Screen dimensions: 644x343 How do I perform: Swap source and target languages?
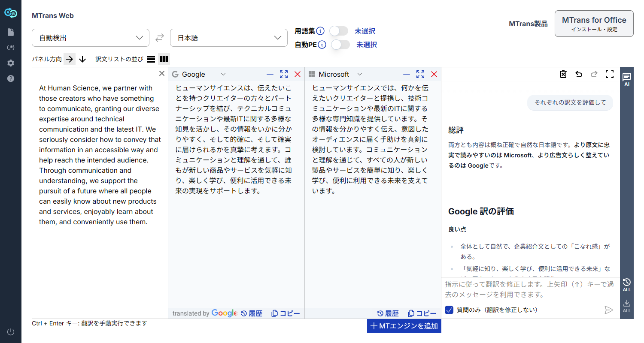click(x=160, y=38)
